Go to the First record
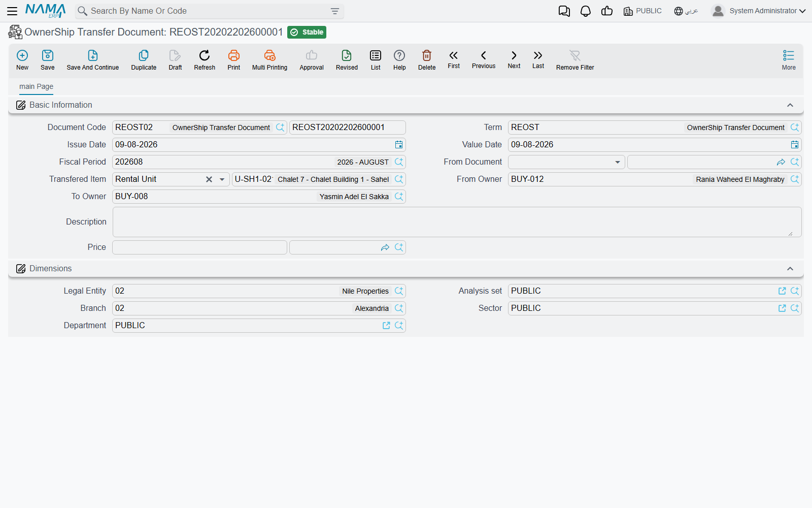Viewport: 812px width, 508px height. [x=454, y=59]
